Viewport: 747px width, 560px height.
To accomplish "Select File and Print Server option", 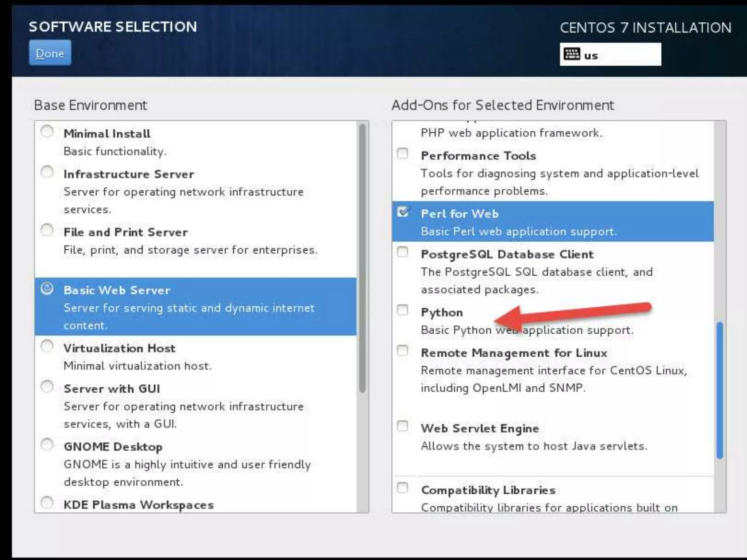I will 47,230.
